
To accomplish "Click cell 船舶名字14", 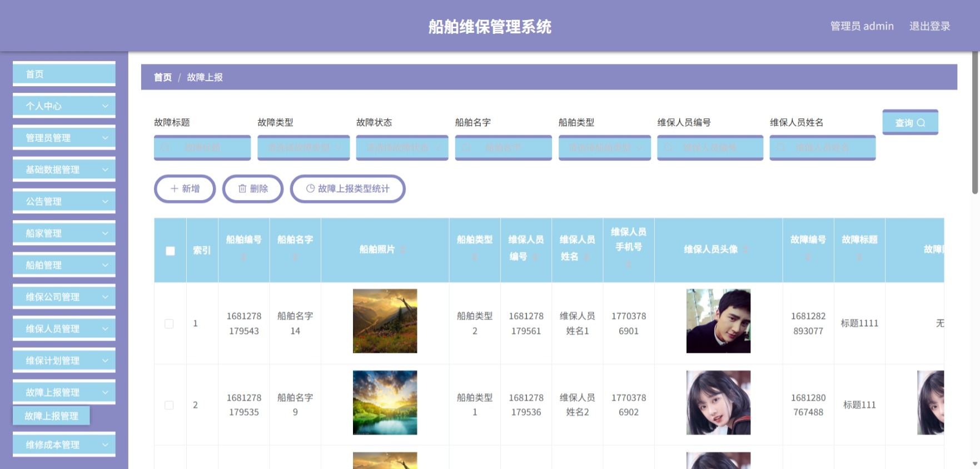I will click(295, 323).
